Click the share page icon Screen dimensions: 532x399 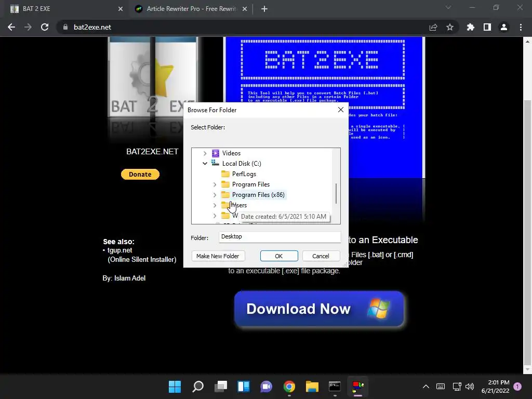click(x=433, y=27)
